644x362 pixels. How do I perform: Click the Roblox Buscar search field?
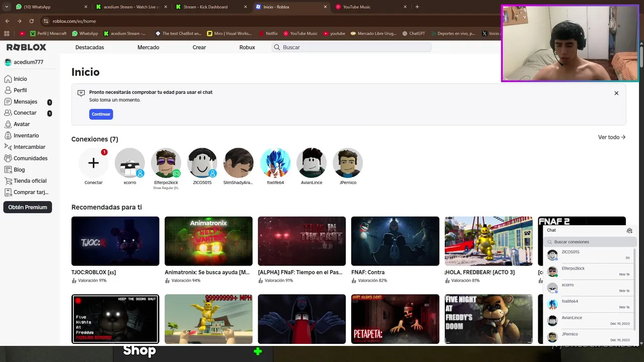coord(351,47)
